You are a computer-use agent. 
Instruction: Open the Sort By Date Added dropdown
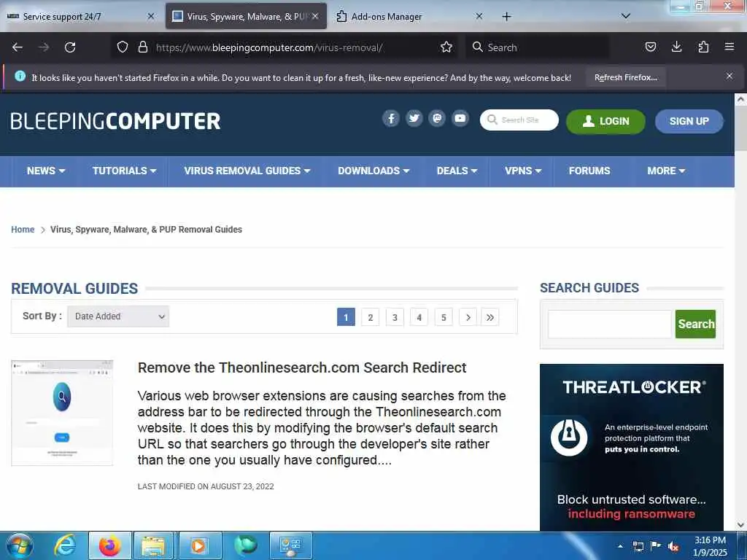[118, 316]
